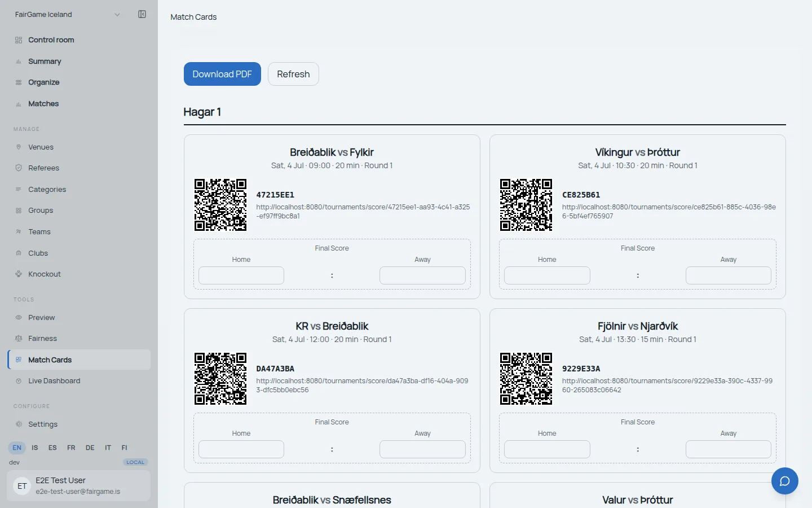Viewport: 812px width, 508px height.
Task: Click the Summary sidebar icon
Action: 19,62
